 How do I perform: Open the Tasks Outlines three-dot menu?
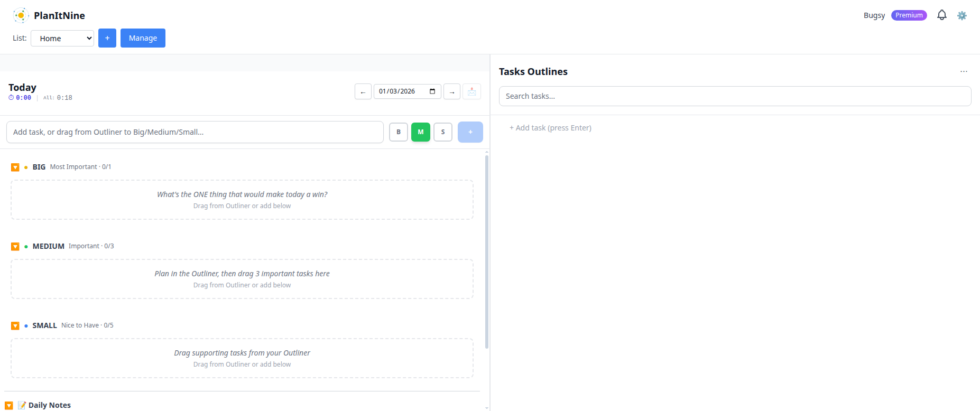(x=964, y=71)
